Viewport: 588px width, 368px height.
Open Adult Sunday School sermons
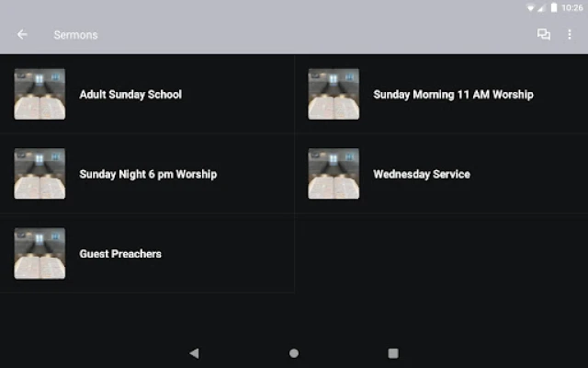tap(130, 94)
